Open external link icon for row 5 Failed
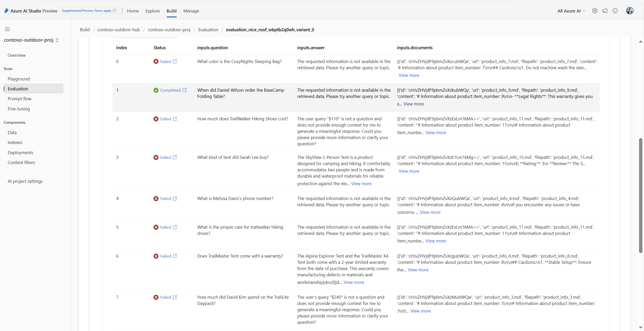This screenshot has width=644, height=331. click(x=175, y=227)
